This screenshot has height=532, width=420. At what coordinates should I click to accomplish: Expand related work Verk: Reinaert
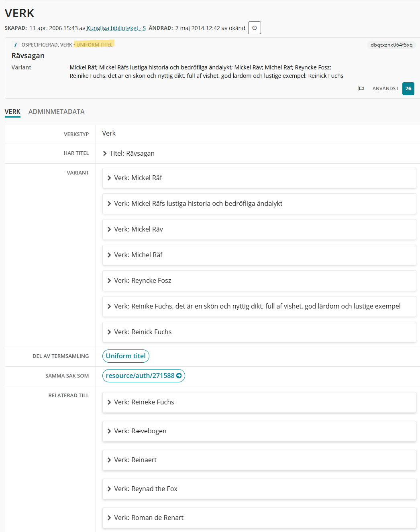[x=259, y=460]
